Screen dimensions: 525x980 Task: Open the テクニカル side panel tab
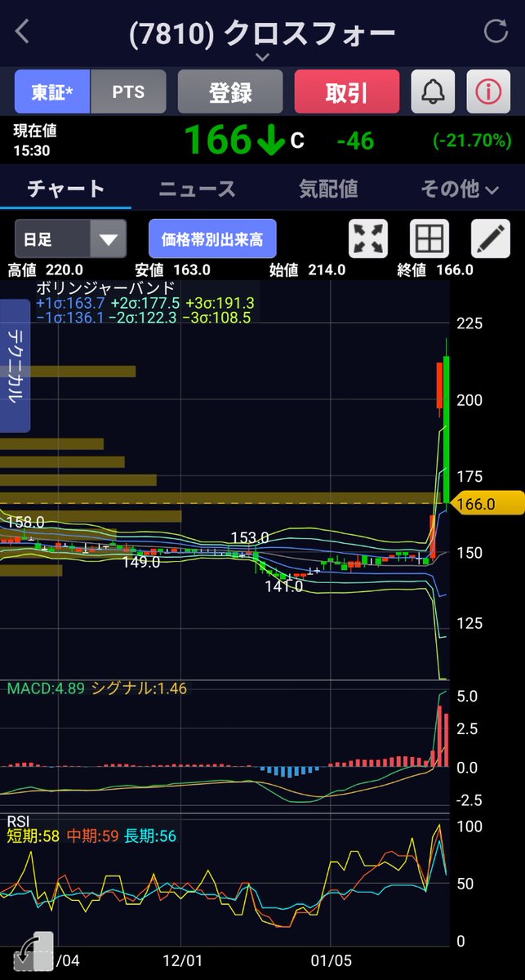pos(16,366)
